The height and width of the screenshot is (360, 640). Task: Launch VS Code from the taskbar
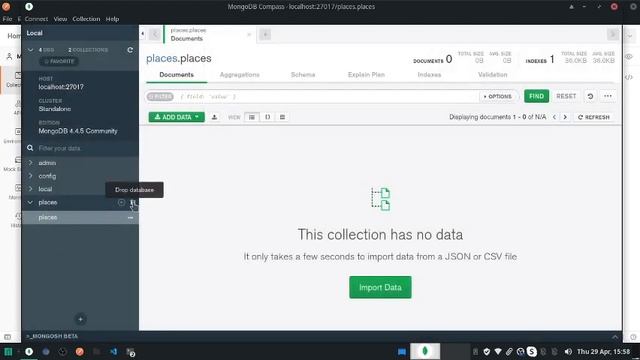tap(113, 351)
